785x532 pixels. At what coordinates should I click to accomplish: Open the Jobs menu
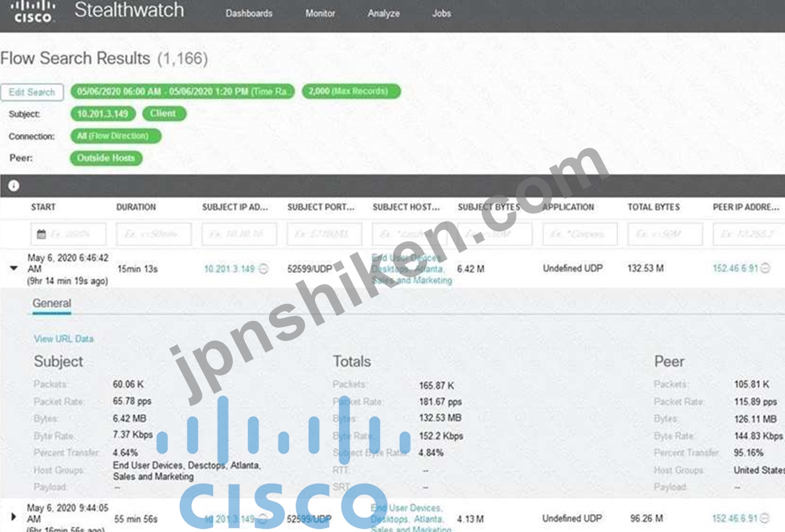(442, 14)
